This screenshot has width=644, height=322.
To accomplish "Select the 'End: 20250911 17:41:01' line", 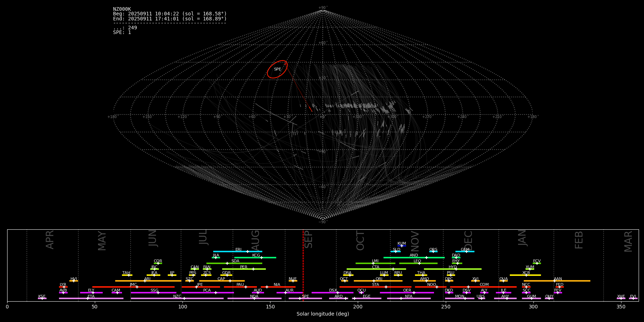I will pos(170,19).
